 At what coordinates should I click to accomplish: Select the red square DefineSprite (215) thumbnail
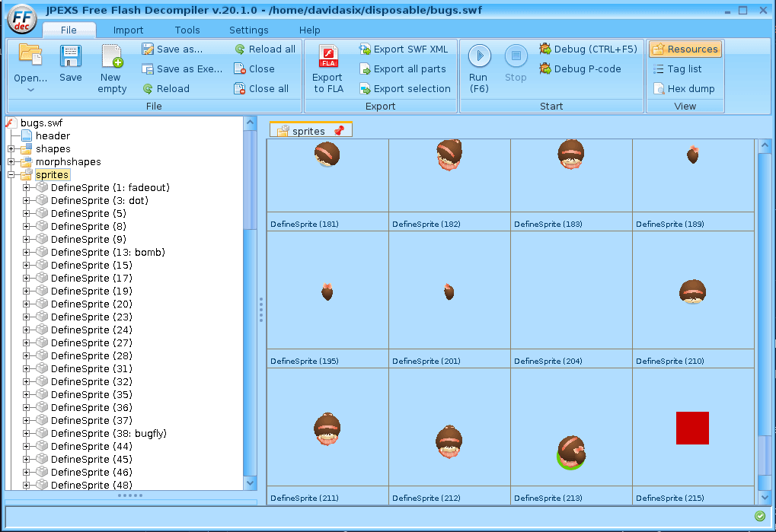(x=692, y=428)
